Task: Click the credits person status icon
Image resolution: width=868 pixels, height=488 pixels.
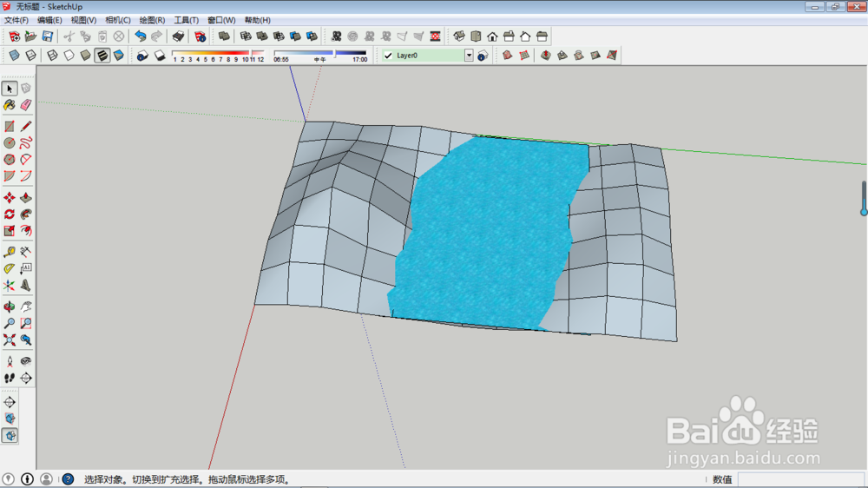Action: [x=27, y=479]
